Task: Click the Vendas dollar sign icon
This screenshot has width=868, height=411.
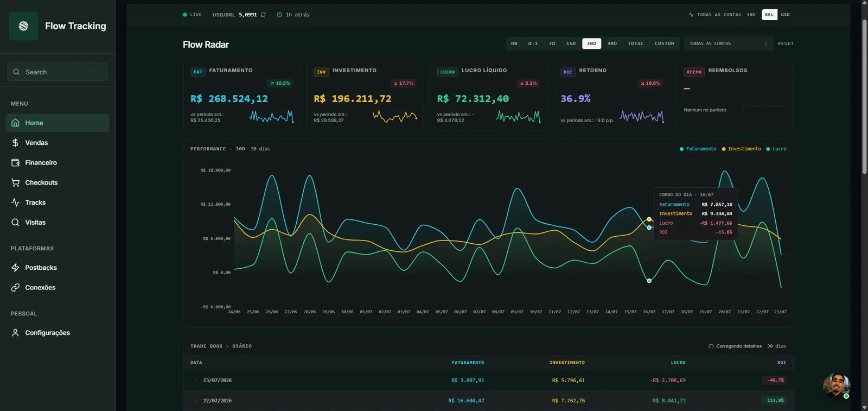Action: (x=15, y=143)
